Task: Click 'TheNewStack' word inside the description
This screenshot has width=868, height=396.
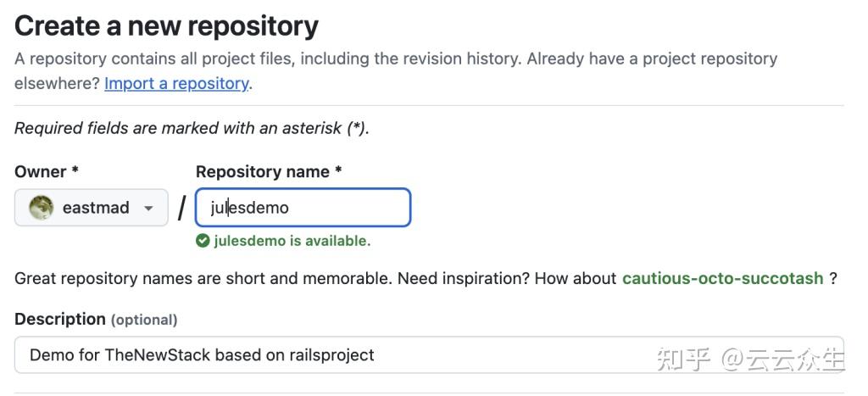Action: pos(157,354)
